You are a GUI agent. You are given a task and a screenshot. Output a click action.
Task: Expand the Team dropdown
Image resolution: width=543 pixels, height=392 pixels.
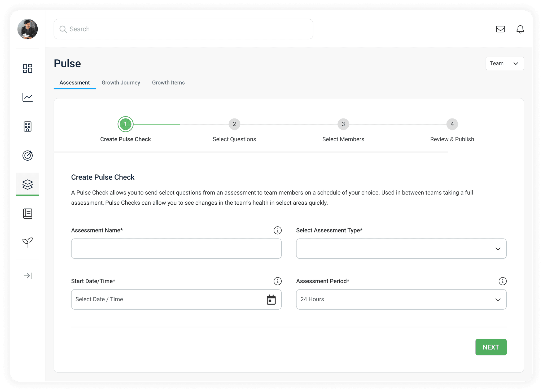click(504, 63)
